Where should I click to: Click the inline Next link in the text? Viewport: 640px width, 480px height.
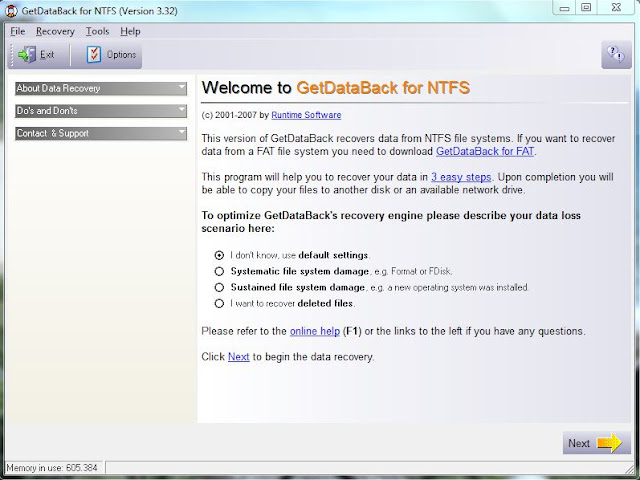238,357
